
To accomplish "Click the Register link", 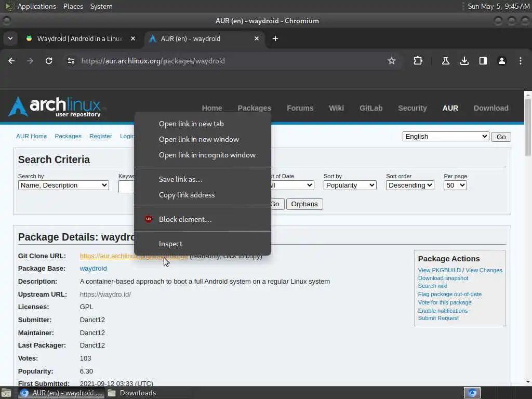I will (x=101, y=136).
